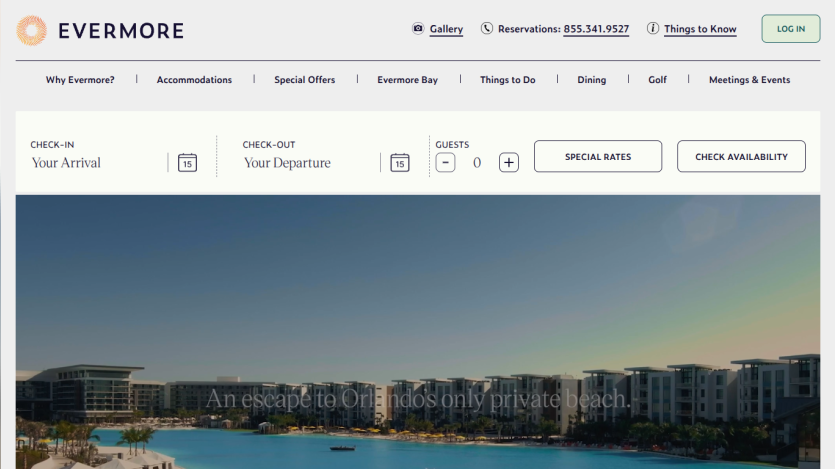Click the camera icon beside Gallery
Image resolution: width=835 pixels, height=469 pixels.
(418, 28)
